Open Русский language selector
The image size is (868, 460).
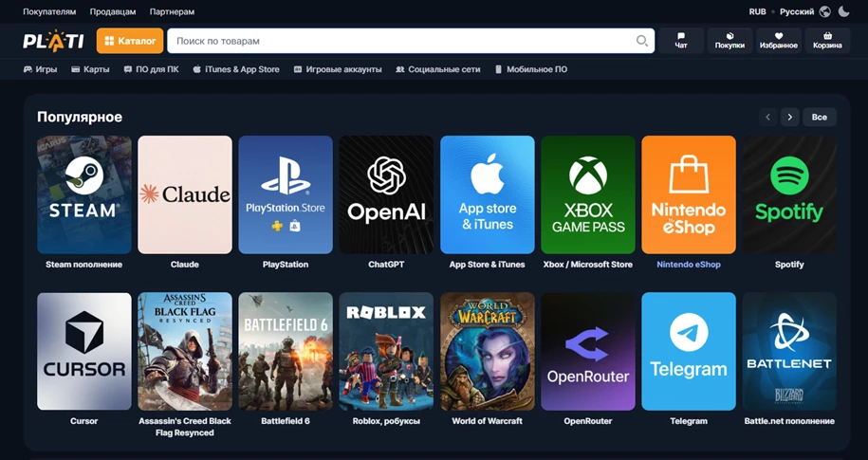pyautogui.click(x=797, y=11)
